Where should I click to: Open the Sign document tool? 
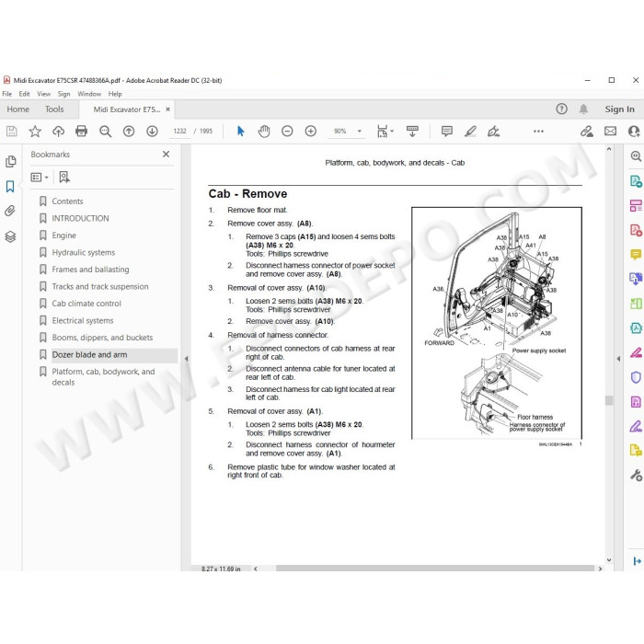tap(493, 132)
